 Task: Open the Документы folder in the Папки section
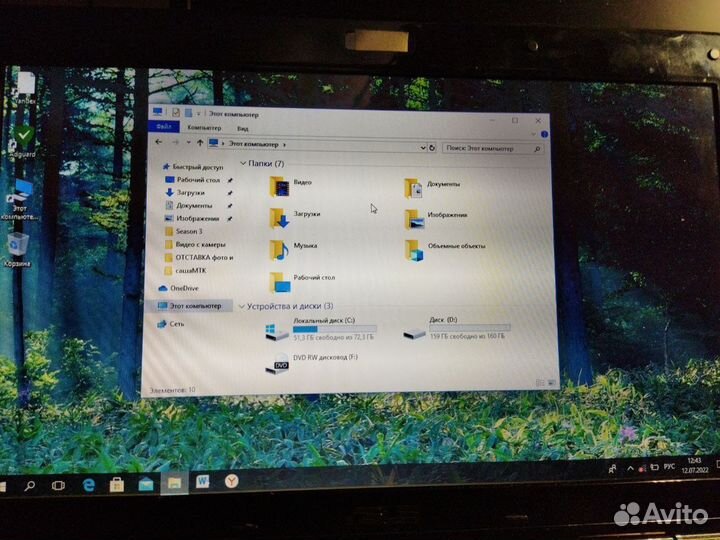click(432, 187)
